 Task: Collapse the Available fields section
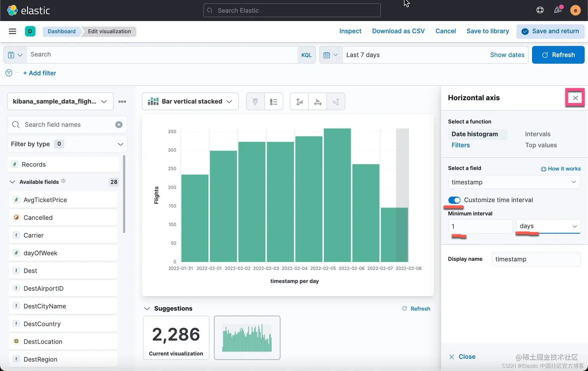click(12, 182)
